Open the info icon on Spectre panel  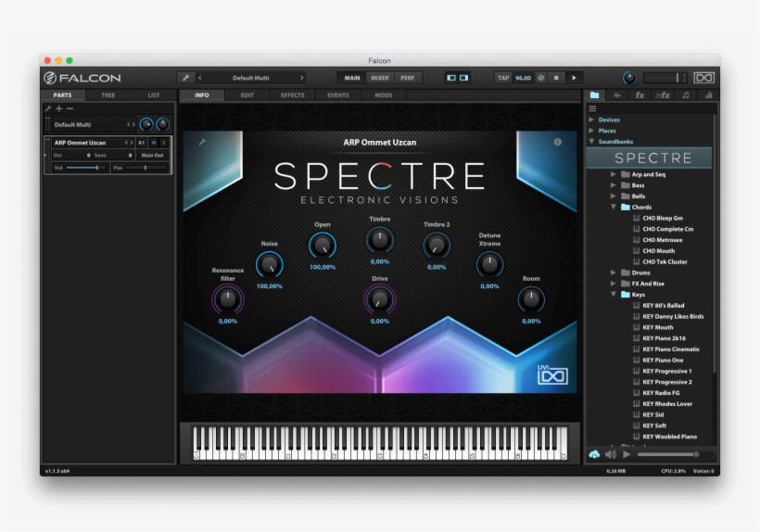(557, 142)
